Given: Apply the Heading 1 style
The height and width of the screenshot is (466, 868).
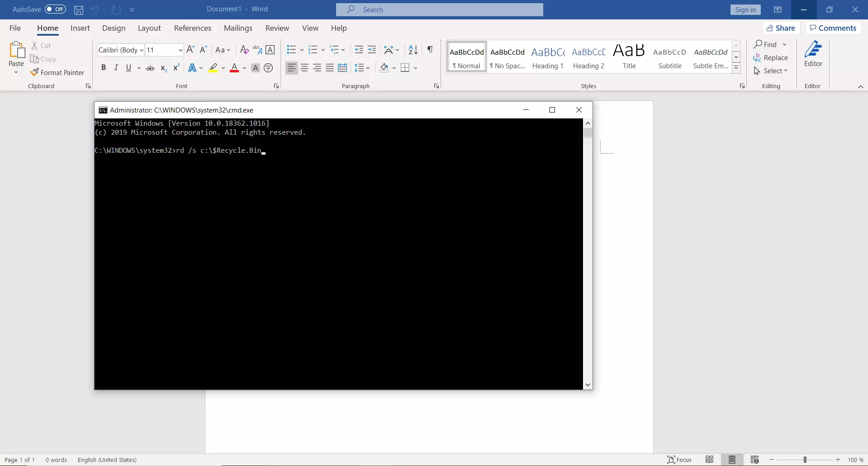Looking at the screenshot, I should [548, 57].
